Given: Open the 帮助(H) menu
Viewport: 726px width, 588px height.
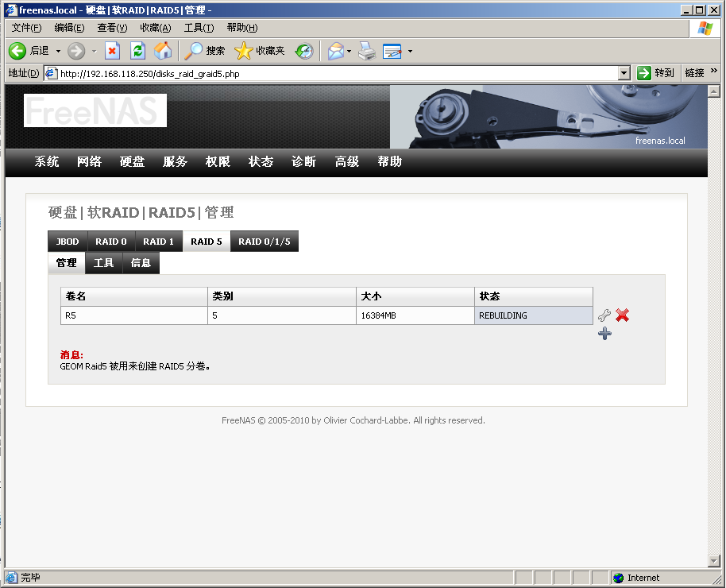Looking at the screenshot, I should click(242, 28).
